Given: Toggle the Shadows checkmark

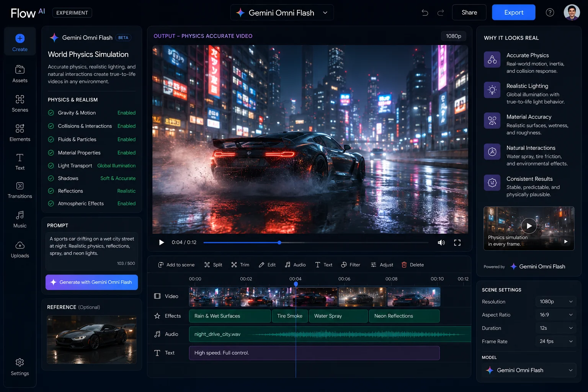Looking at the screenshot, I should tap(51, 178).
